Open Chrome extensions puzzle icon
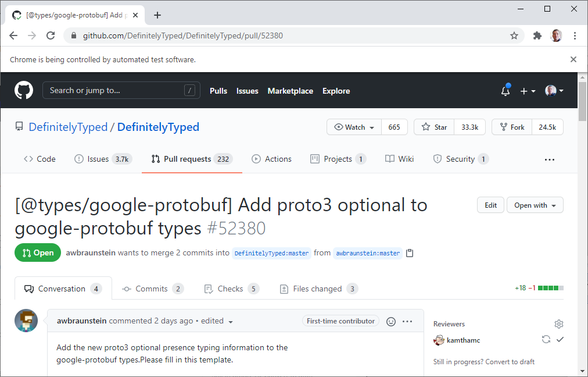This screenshot has width=588, height=377. pos(537,35)
